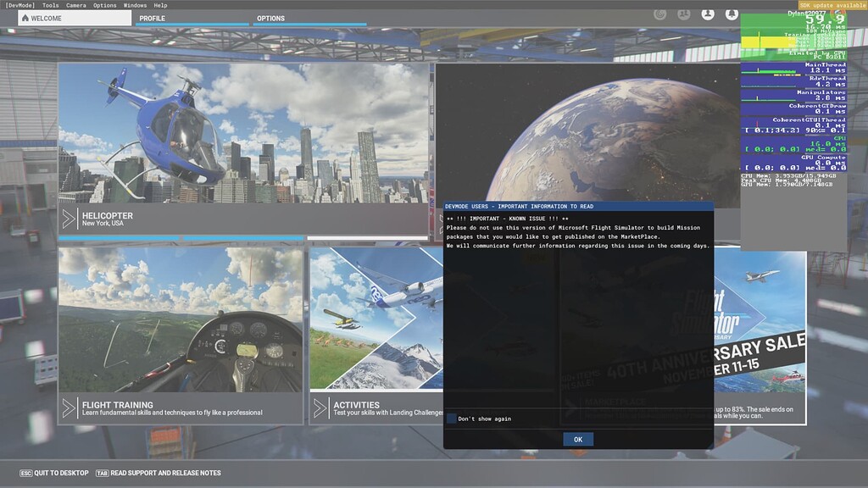Click Quit to Desktop

[54, 473]
